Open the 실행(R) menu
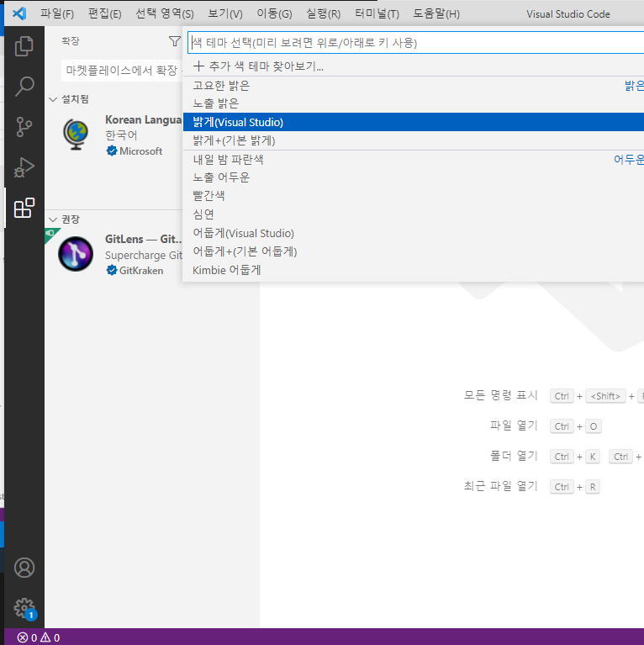The height and width of the screenshot is (645, 644). tap(323, 14)
